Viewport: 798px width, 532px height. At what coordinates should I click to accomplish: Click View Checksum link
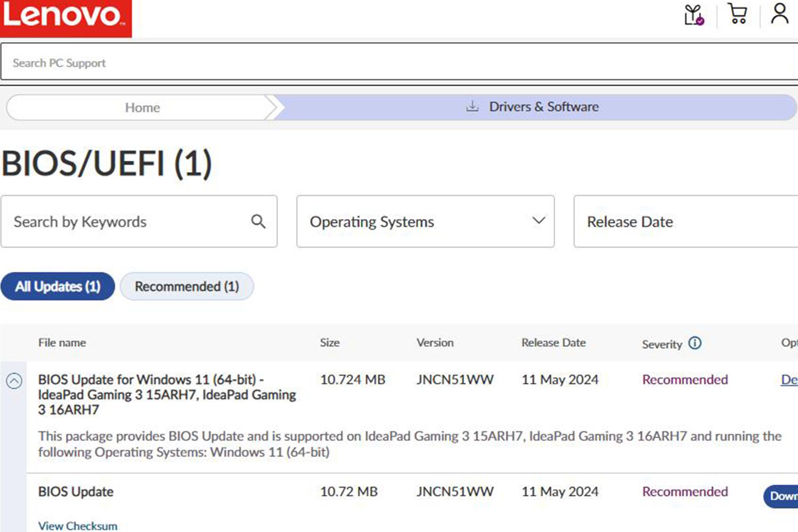pyautogui.click(x=78, y=526)
